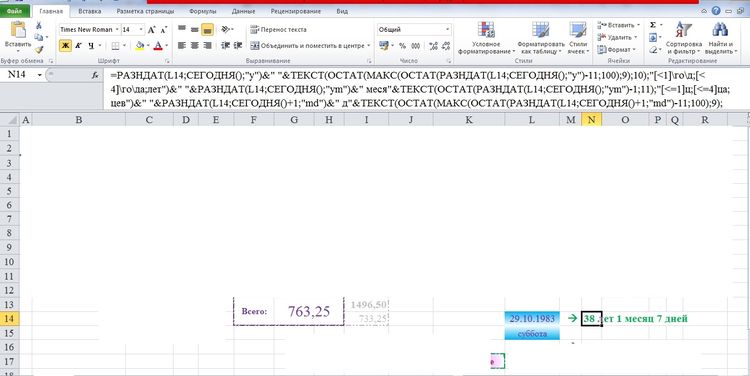Click Format as Table (Форматировать как таблицу)

pos(540,37)
